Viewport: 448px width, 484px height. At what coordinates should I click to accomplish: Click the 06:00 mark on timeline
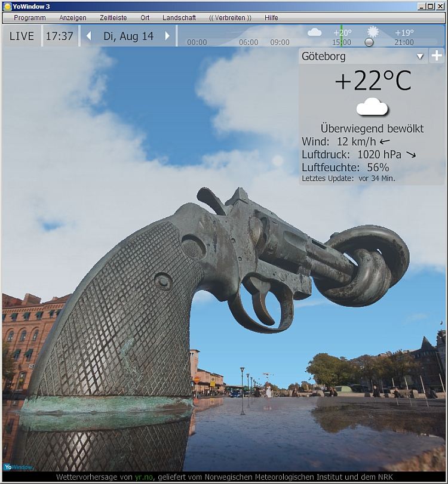tap(248, 42)
